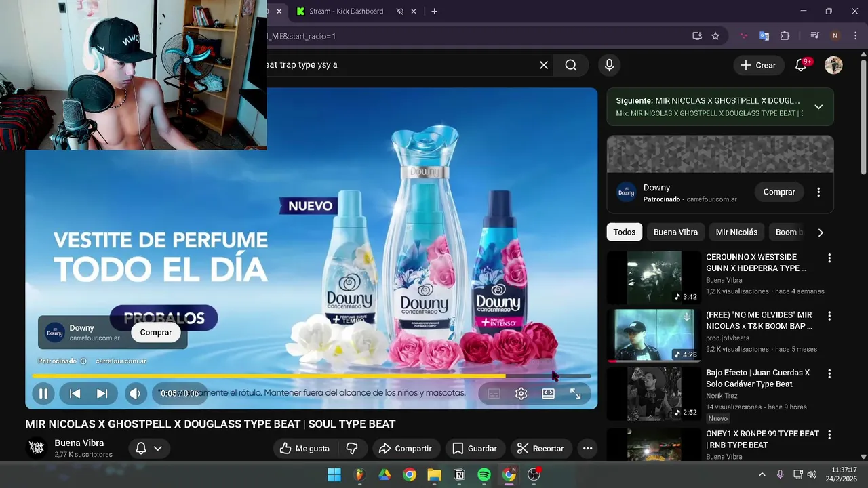868x488 pixels.
Task: Start voice search with the microphone icon
Action: tap(609, 65)
